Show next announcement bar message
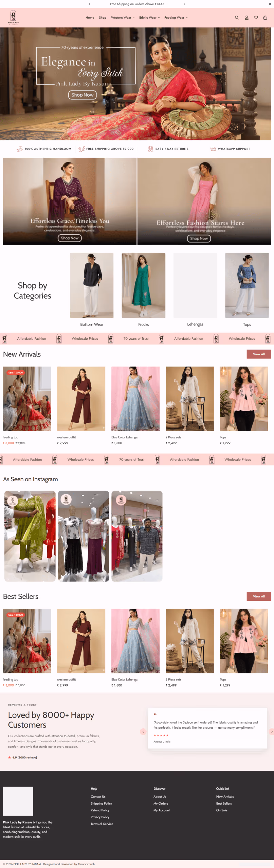This screenshot has width=274, height=868. (184, 4)
